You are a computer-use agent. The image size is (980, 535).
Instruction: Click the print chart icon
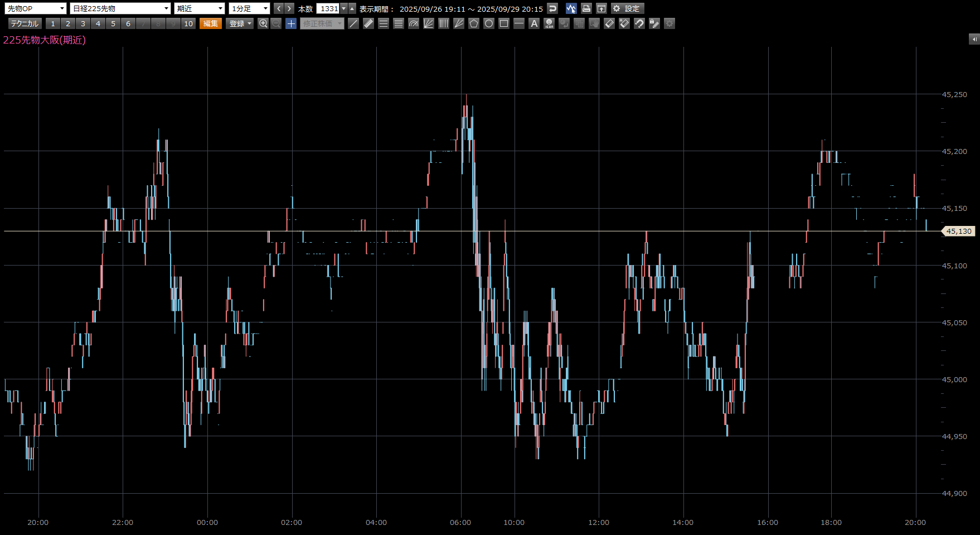[x=586, y=8]
